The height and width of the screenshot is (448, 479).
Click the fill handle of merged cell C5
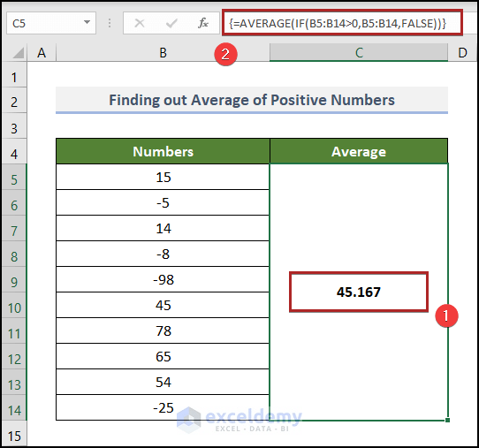[447, 421]
